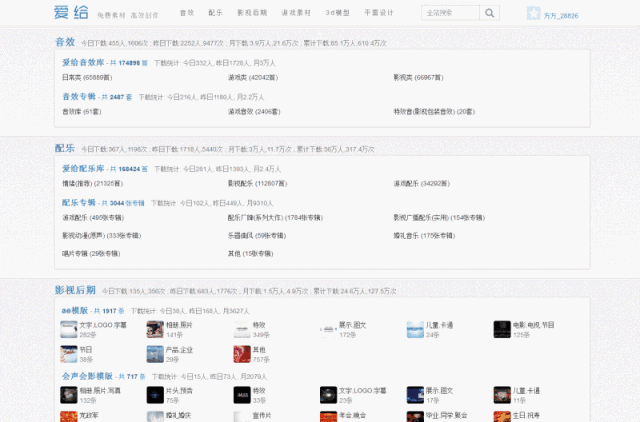Open the 婚礼音乐 album category link
The height and width of the screenshot is (422, 640).
coord(424,235)
